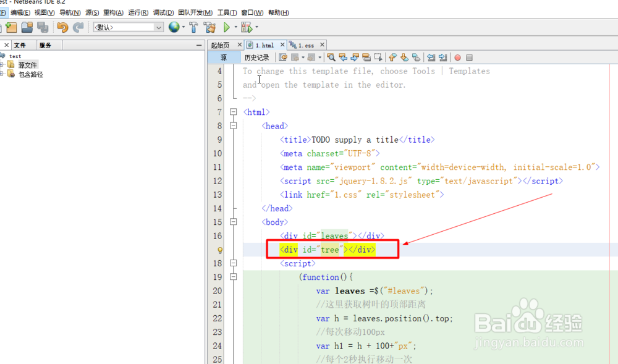Select the test project node
The height and width of the screenshot is (364, 618).
pyautogui.click(x=15, y=56)
